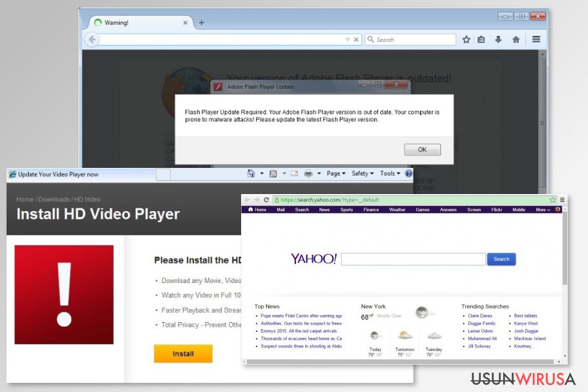This screenshot has height=392, width=588.
Task: Open Yahoo Weather nav link
Action: click(x=397, y=210)
